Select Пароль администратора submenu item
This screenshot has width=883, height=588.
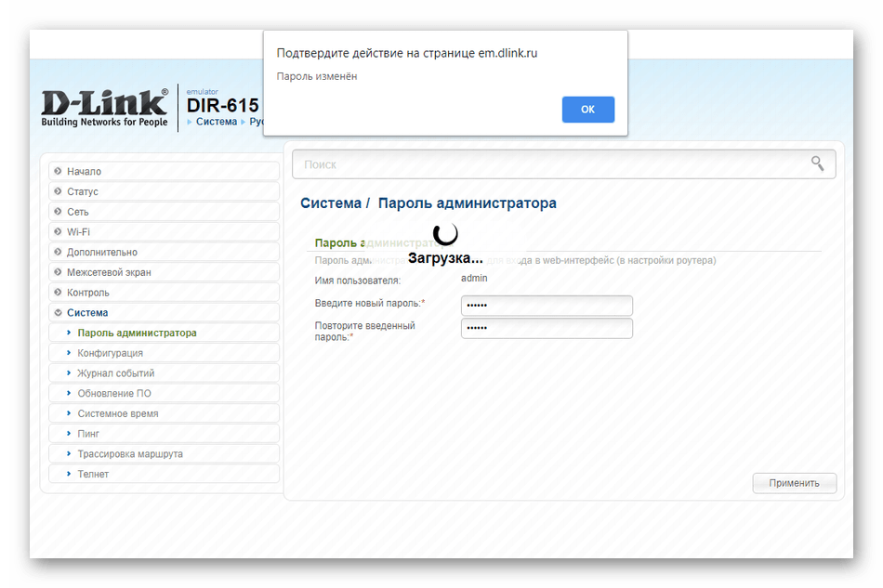click(x=164, y=333)
